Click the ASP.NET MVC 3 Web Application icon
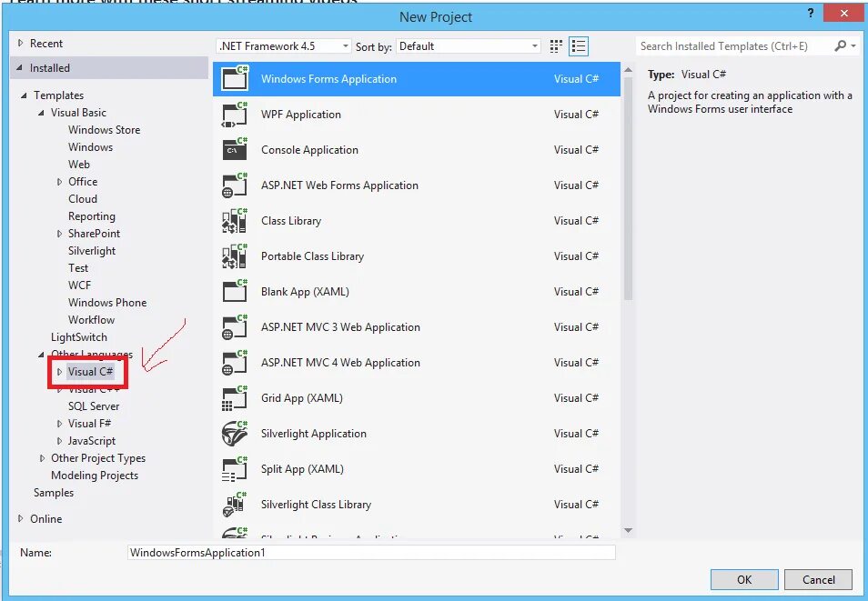Viewport: 868px width, 601px height. click(x=235, y=326)
